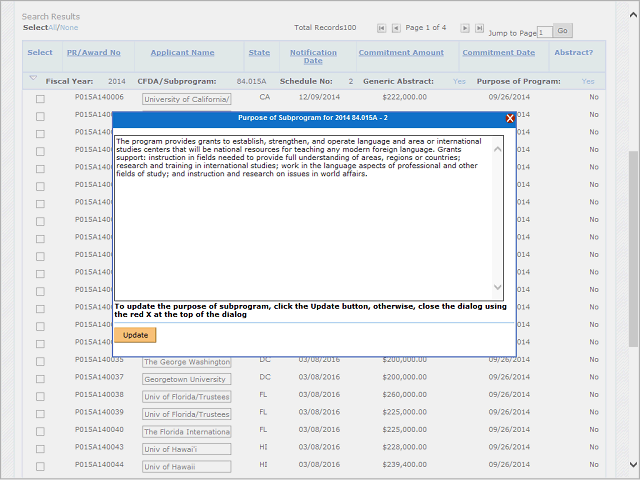Jump to the last results page
This screenshot has height=480, width=640.
[479, 28]
